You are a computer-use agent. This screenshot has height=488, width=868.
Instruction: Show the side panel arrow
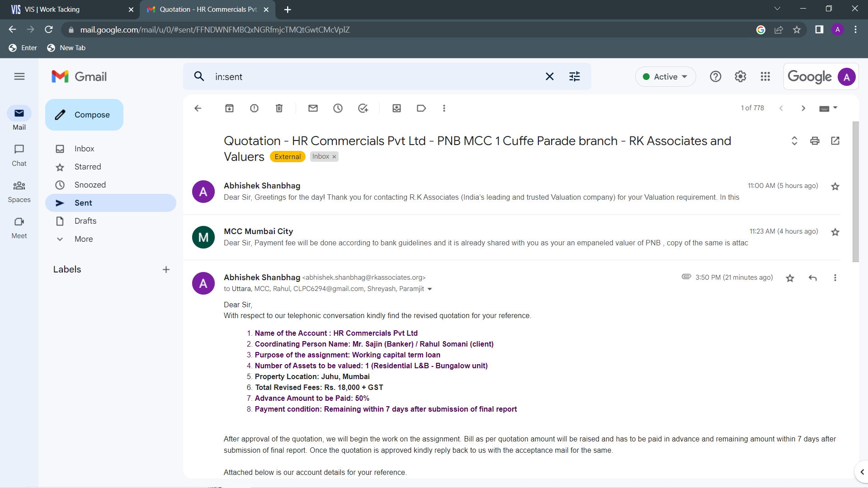862,472
